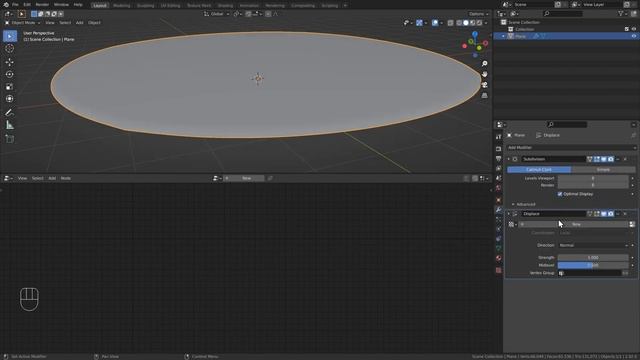The height and width of the screenshot is (360, 640).
Task: Open the Edit menu
Action: (x=27, y=5)
